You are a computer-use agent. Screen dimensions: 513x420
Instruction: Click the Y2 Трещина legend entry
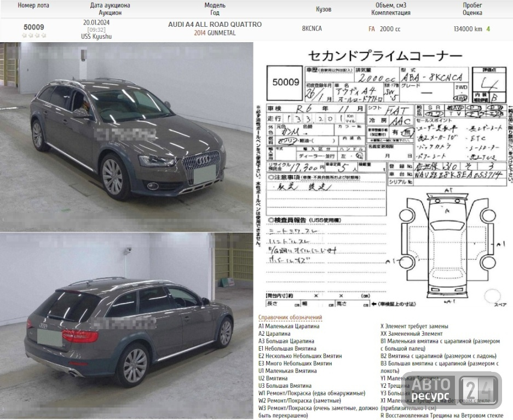click(x=395, y=386)
